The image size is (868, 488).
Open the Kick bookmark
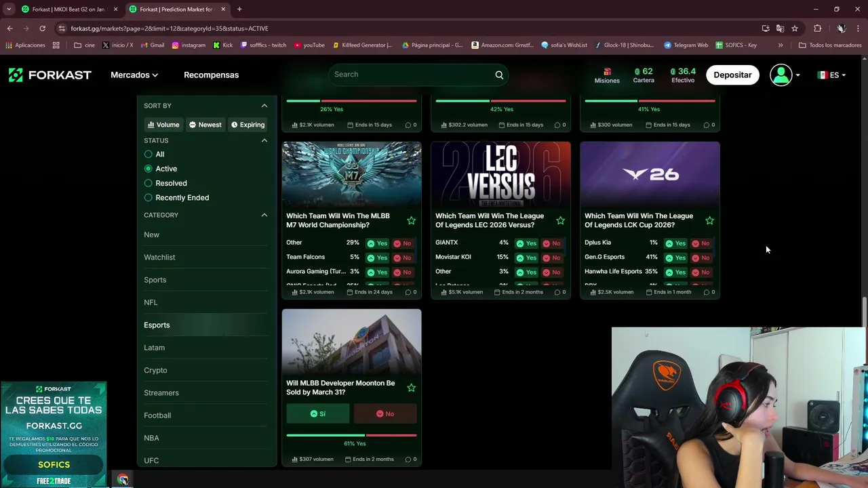[x=222, y=45]
